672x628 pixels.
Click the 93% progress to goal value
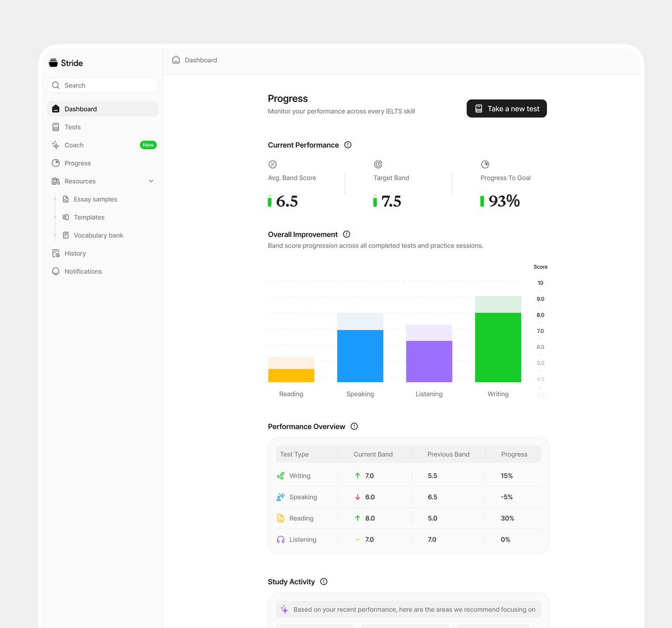(x=504, y=201)
